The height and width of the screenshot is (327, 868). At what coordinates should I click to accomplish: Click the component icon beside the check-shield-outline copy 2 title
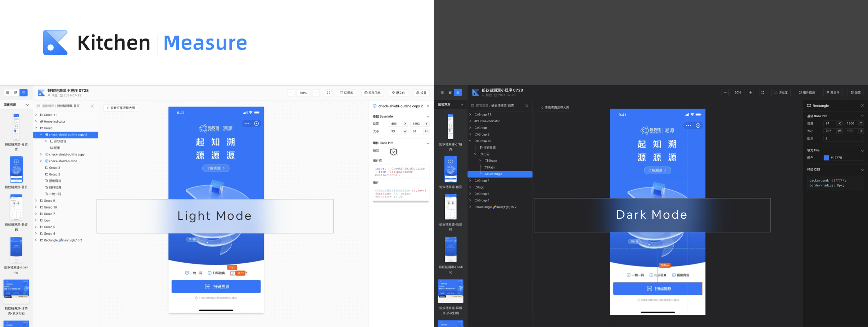375,106
